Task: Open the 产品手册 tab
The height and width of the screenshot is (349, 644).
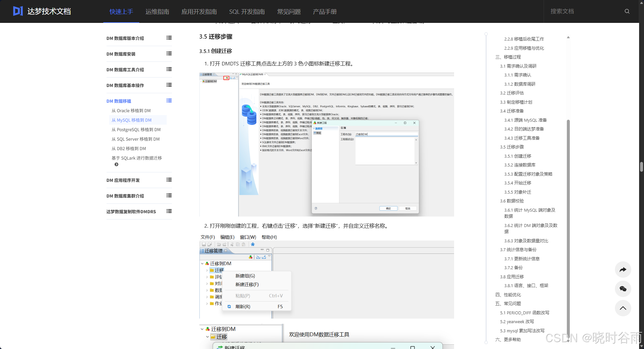Action: pyautogui.click(x=325, y=12)
